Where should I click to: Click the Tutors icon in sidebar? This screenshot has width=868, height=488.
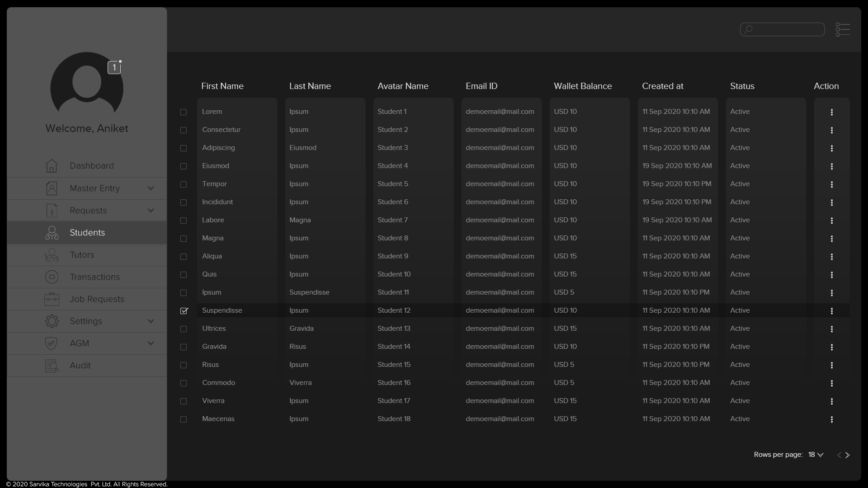[x=52, y=255]
